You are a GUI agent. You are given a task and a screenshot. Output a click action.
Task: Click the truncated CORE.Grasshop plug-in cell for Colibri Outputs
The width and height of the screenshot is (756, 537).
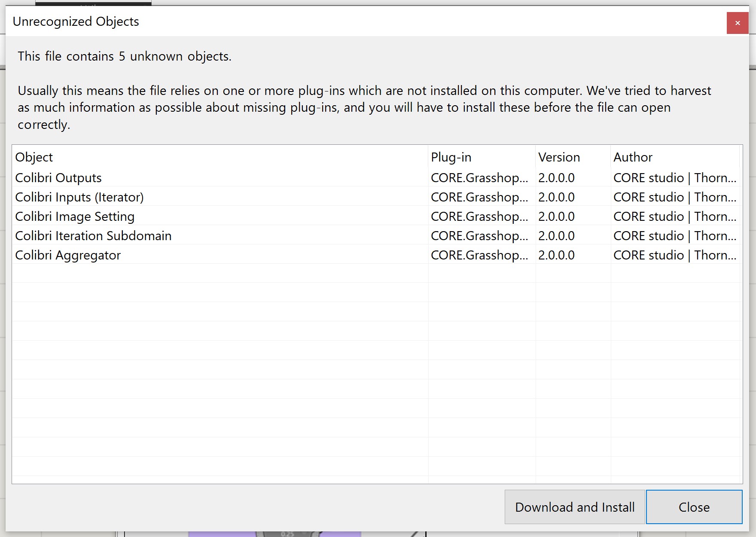click(x=480, y=177)
